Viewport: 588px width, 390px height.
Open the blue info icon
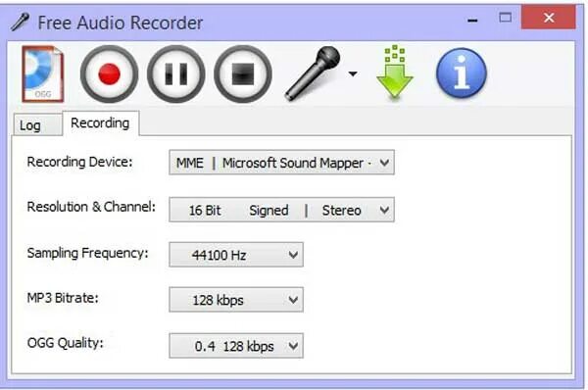click(x=462, y=73)
